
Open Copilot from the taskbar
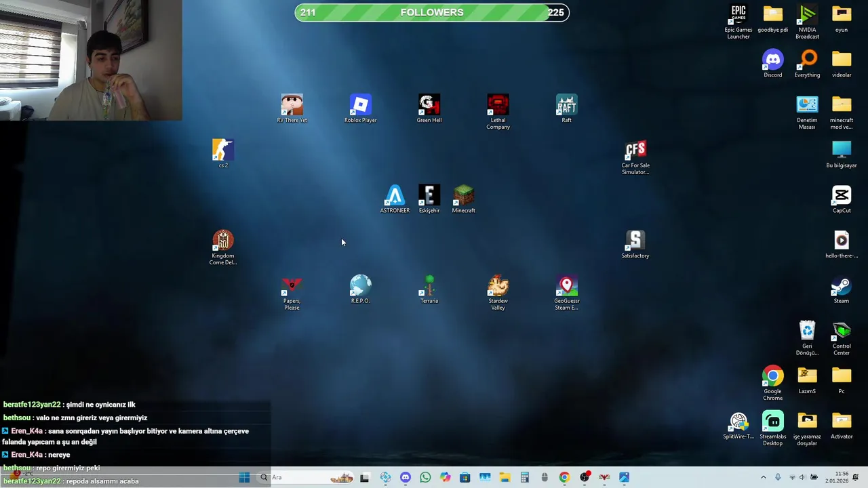[445, 478]
